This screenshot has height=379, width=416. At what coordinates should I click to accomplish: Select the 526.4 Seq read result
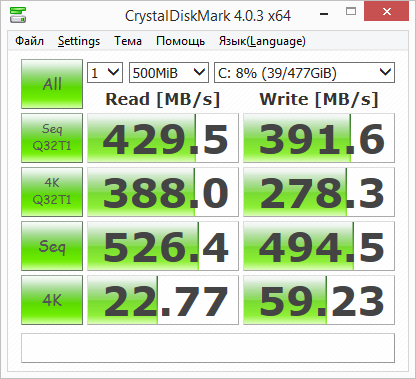163,246
